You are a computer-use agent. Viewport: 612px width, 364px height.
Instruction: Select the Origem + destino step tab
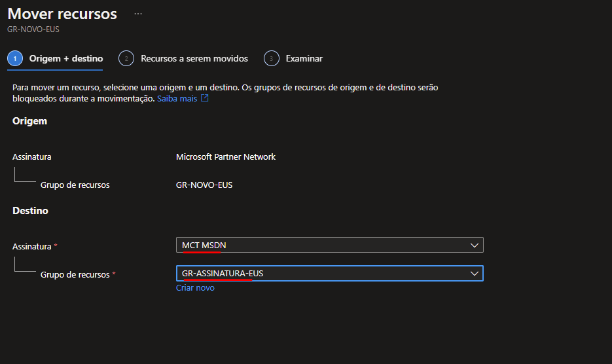click(55, 58)
